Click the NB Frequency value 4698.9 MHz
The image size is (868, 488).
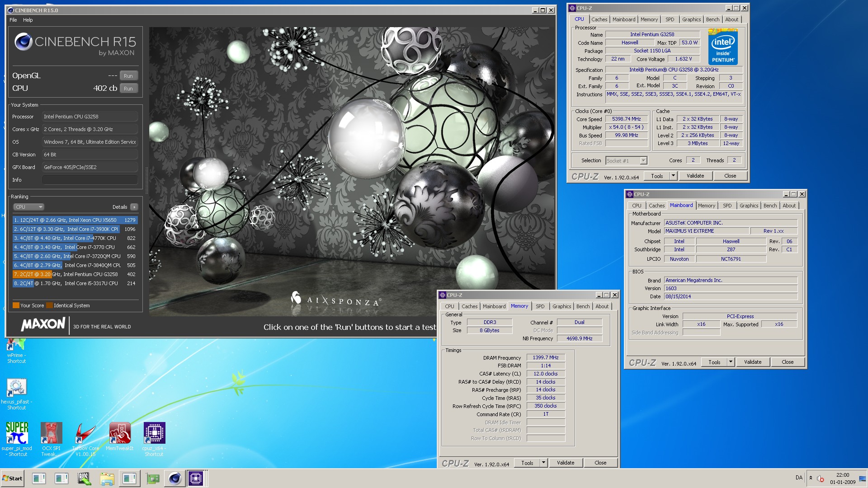579,338
